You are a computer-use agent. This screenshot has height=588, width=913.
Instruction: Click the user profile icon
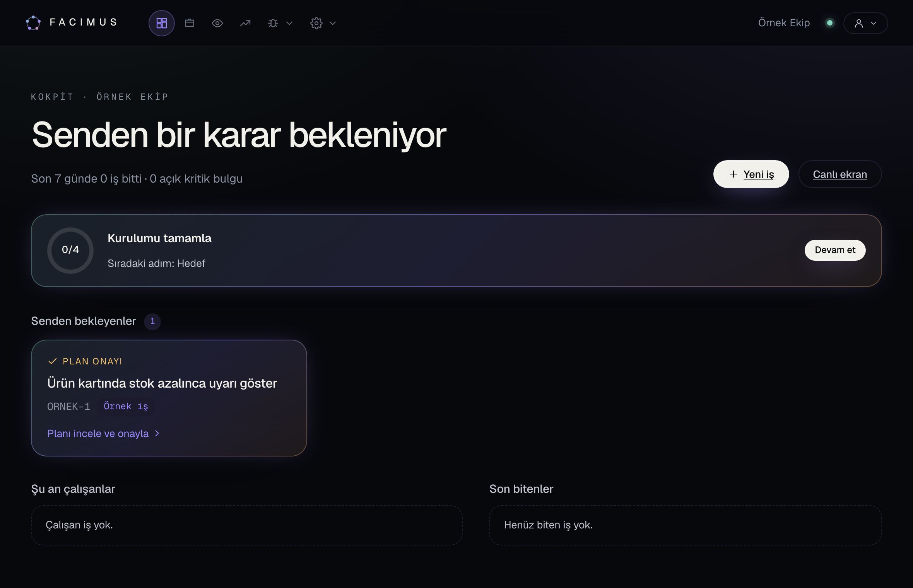[859, 23]
